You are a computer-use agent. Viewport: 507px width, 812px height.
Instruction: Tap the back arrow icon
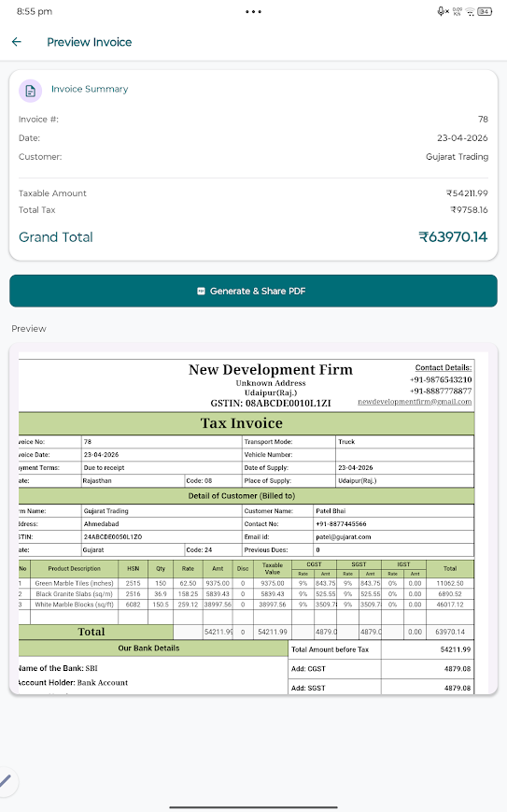(x=17, y=42)
